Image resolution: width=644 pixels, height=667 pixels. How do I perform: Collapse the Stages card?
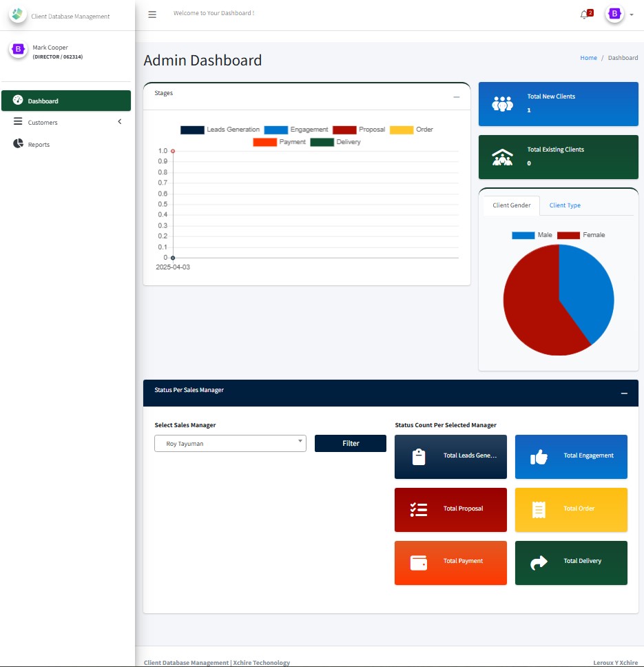coord(457,97)
